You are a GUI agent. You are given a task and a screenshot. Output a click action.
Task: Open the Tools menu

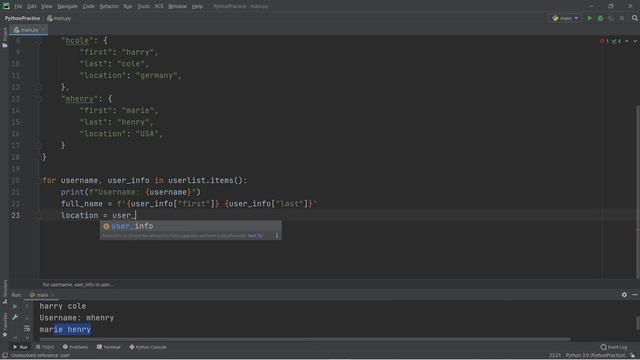(143, 7)
